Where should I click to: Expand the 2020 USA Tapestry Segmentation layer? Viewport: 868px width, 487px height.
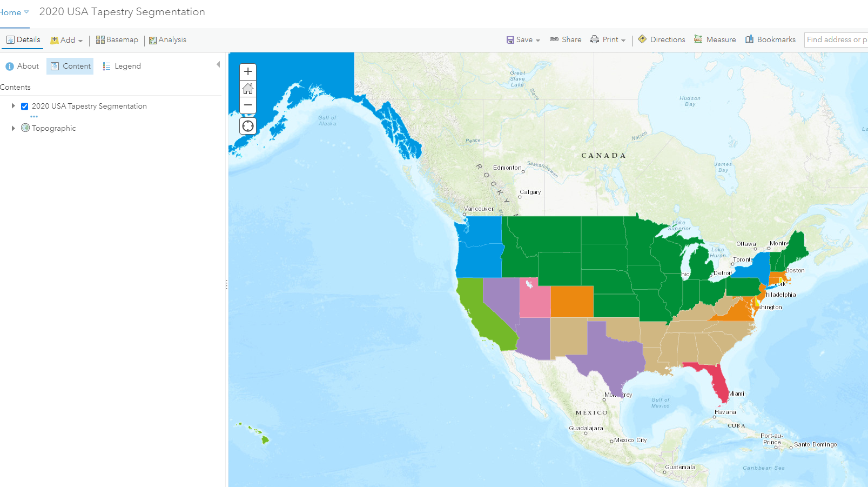point(12,106)
